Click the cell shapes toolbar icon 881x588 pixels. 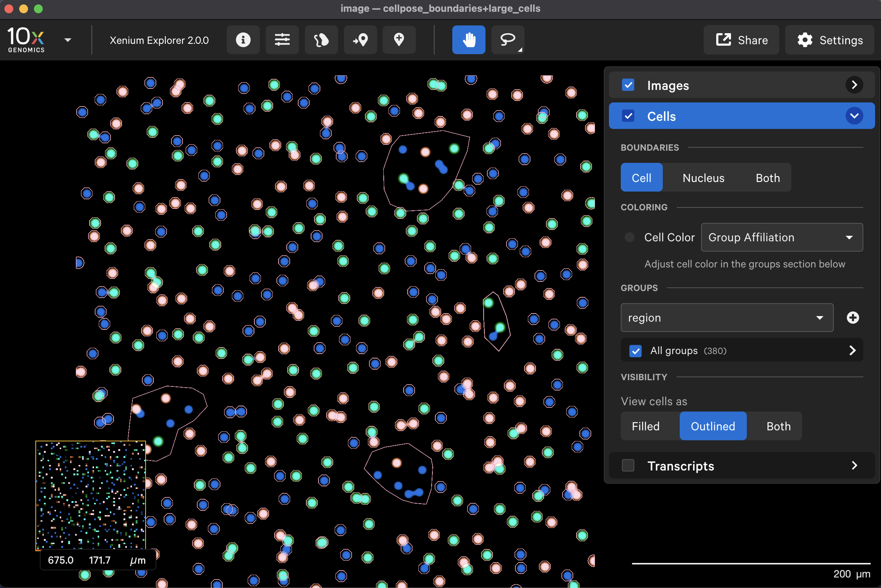[x=321, y=40]
